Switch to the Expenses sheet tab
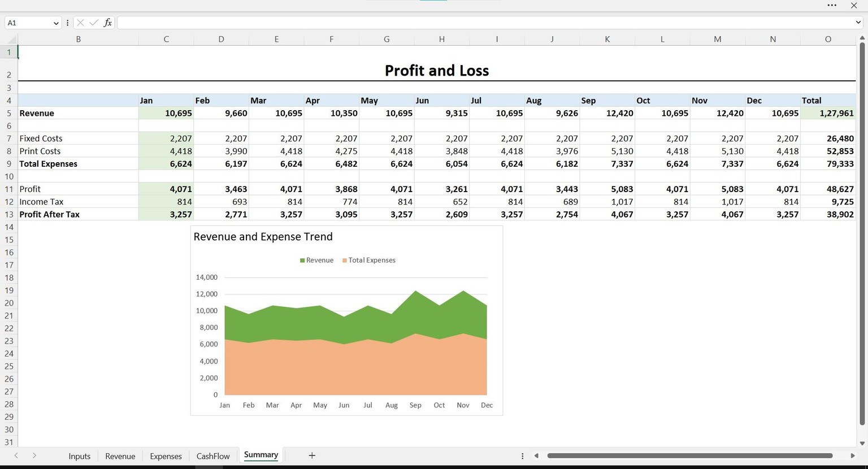This screenshot has height=469, width=868. click(x=166, y=456)
